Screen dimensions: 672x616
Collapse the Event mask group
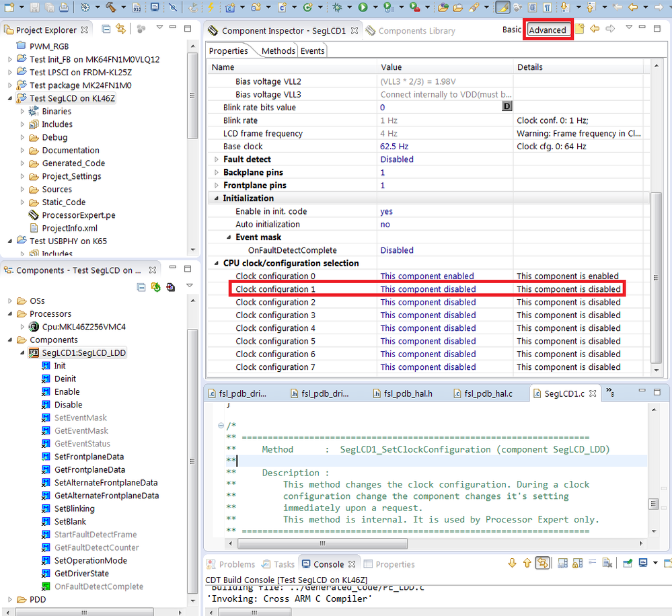229,237
